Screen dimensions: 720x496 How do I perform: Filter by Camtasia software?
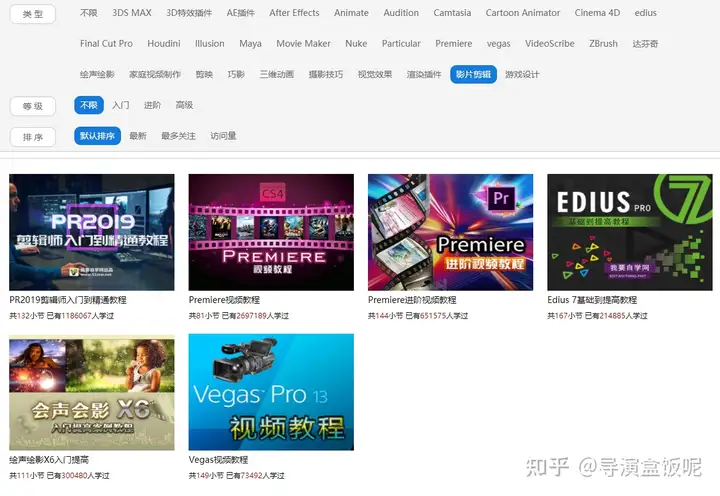452,13
